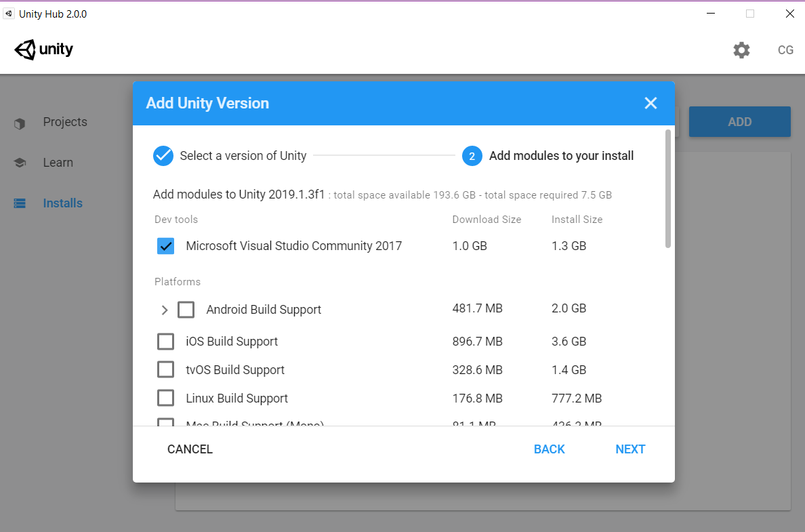Close the Add Unity Version dialog
Viewport: 805px width, 532px height.
click(x=651, y=103)
